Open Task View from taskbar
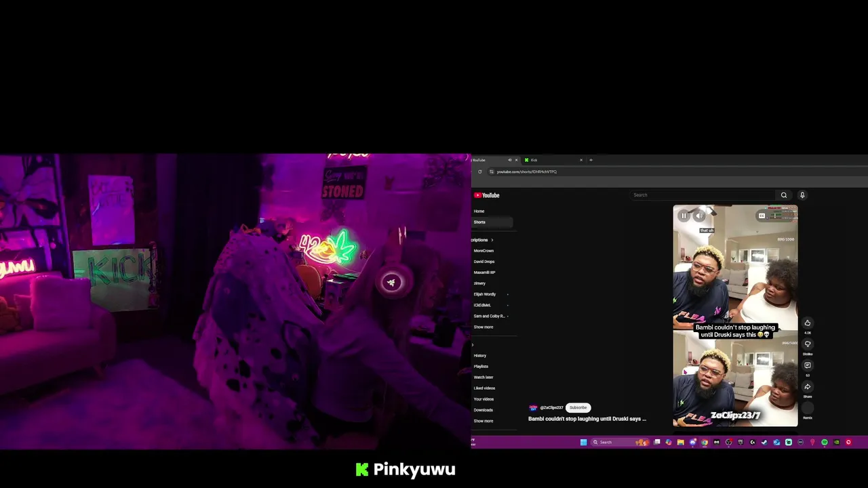Screen dimensions: 868x488 click(656, 442)
